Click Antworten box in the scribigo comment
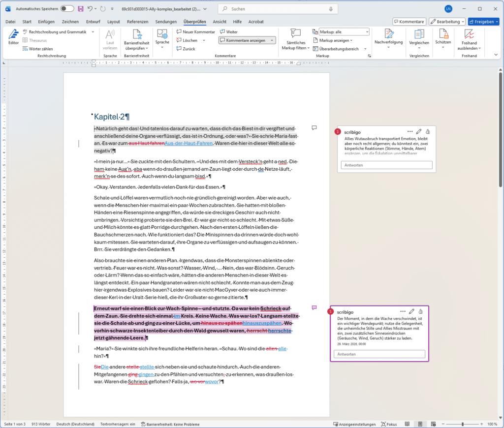Screen dimensions: 504x428 coord(379,354)
